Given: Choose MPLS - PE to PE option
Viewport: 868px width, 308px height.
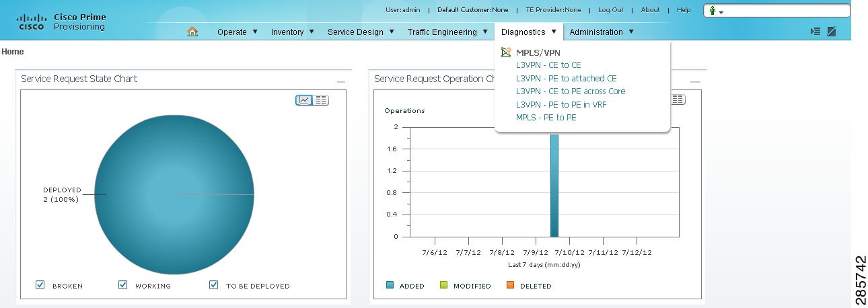Looking at the screenshot, I should 546,118.
